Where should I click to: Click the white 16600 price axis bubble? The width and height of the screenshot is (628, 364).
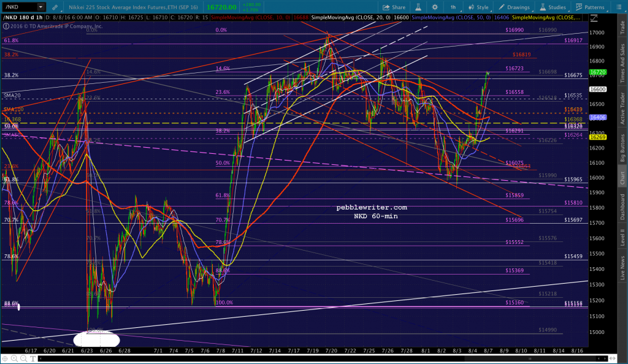(597, 89)
